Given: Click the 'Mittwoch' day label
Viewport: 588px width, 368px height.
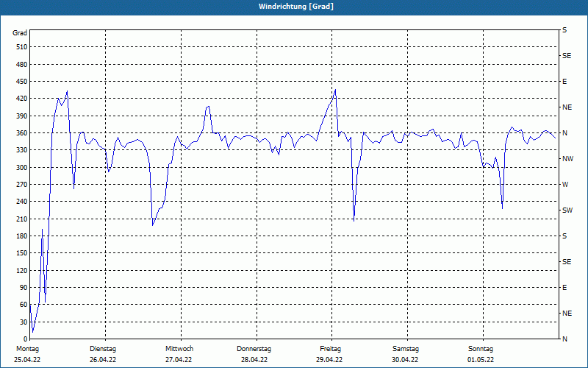Looking at the screenshot, I should pos(179,349).
